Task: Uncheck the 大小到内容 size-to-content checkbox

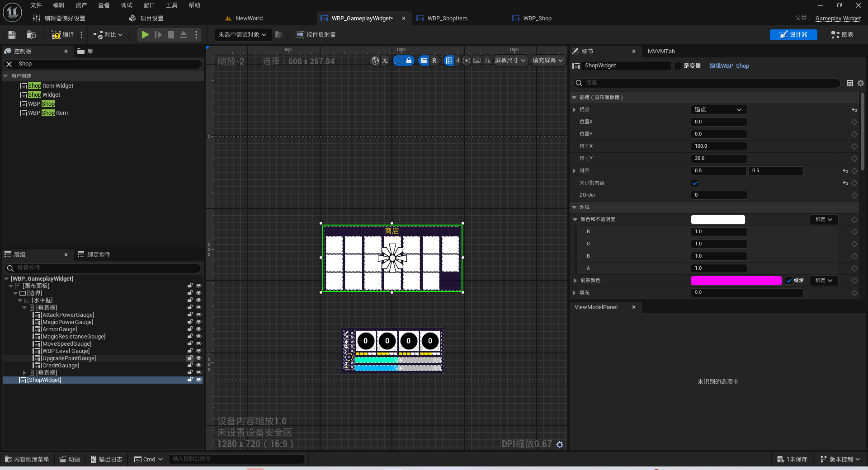Action: (695, 183)
